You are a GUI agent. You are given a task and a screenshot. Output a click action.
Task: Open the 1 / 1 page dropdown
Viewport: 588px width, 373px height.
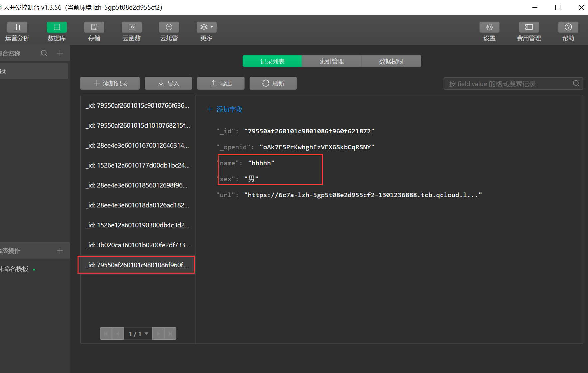[x=138, y=333]
